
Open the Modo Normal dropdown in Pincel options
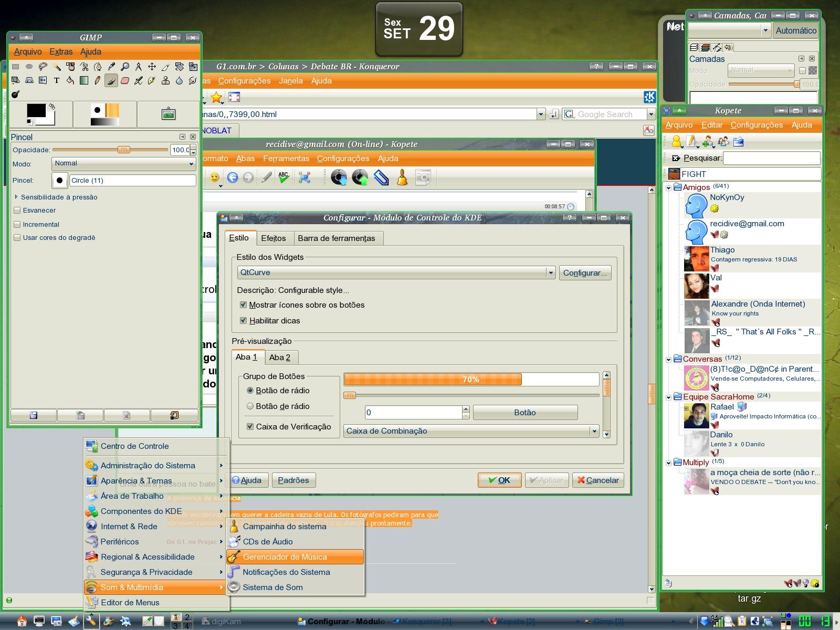click(124, 163)
